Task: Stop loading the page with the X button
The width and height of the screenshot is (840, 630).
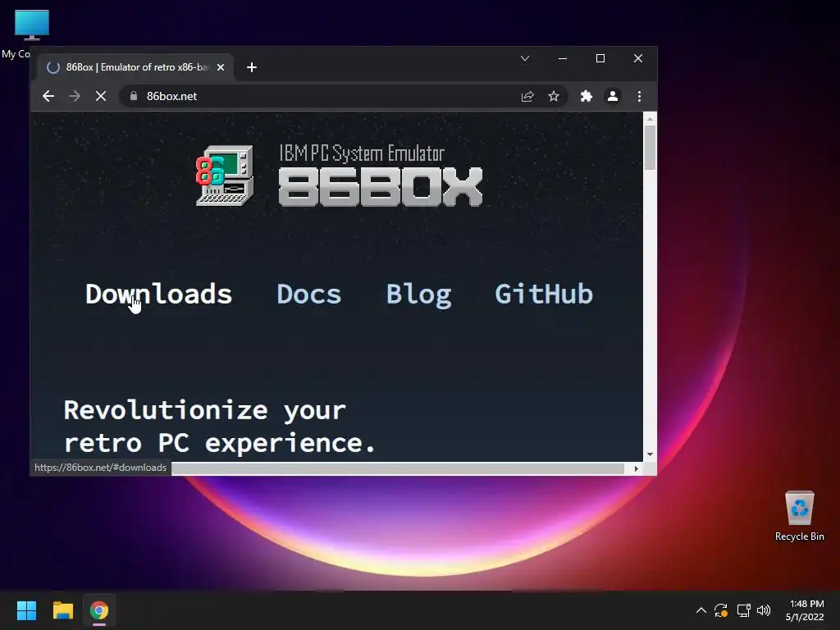Action: tap(101, 97)
